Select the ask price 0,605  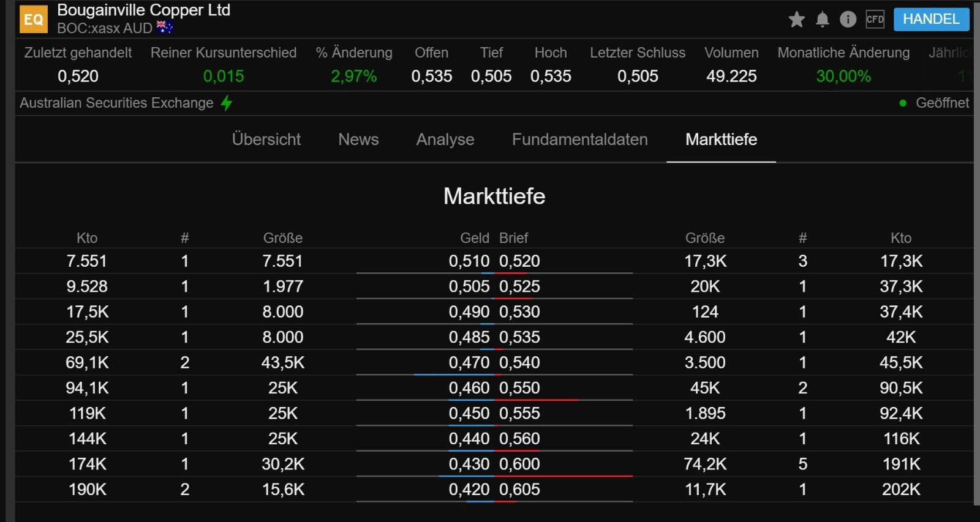519,490
